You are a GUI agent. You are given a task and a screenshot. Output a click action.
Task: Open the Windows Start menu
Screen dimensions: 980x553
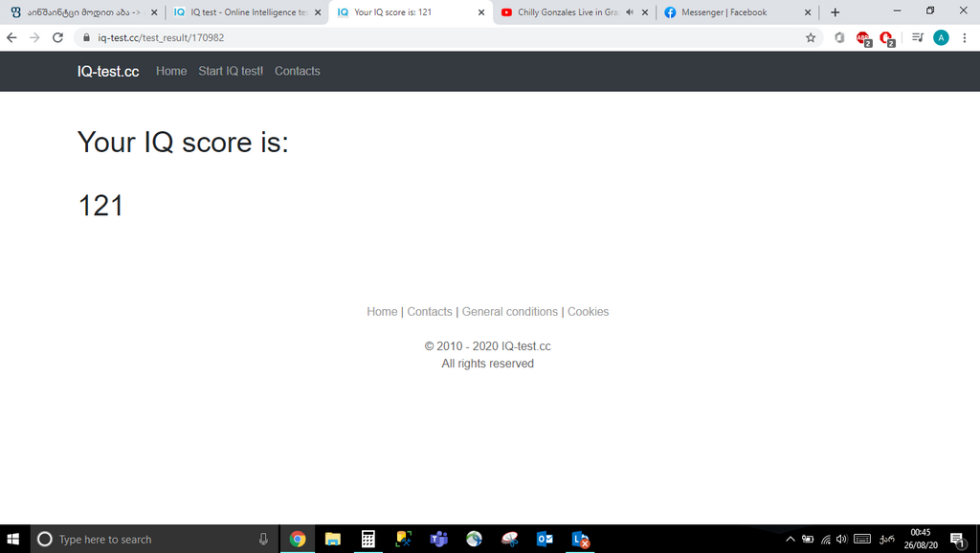pos(12,539)
